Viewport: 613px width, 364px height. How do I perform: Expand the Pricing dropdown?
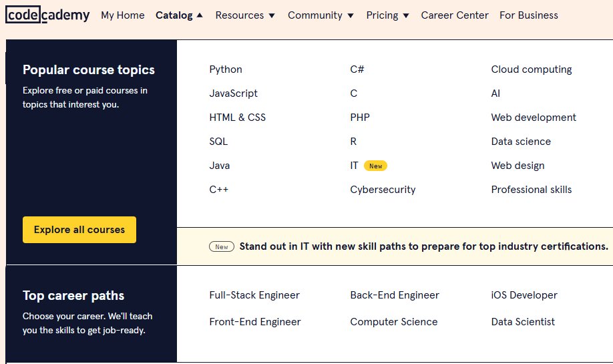(387, 15)
